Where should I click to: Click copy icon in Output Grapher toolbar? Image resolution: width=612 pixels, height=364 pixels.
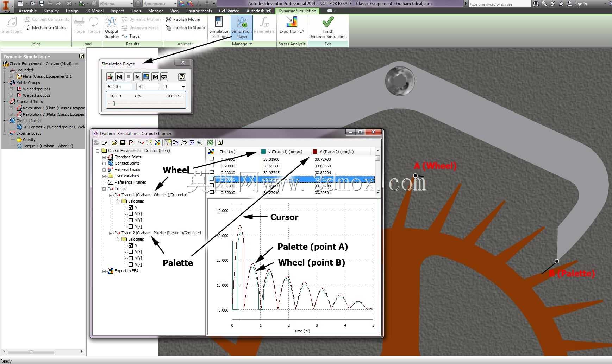coord(175,143)
